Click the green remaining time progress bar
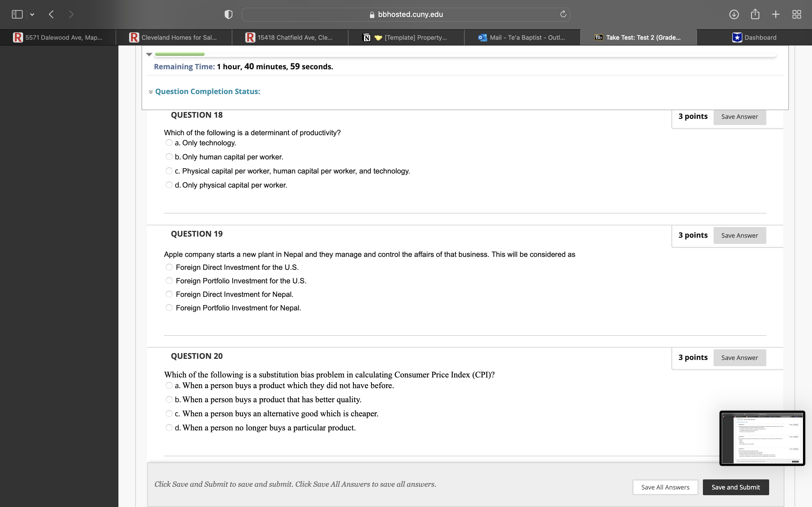Image resolution: width=812 pixels, height=507 pixels. (x=180, y=54)
